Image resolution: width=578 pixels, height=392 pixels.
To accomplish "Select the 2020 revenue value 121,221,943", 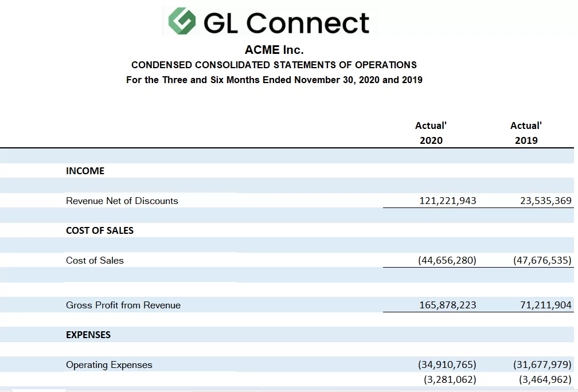I will [x=447, y=201].
